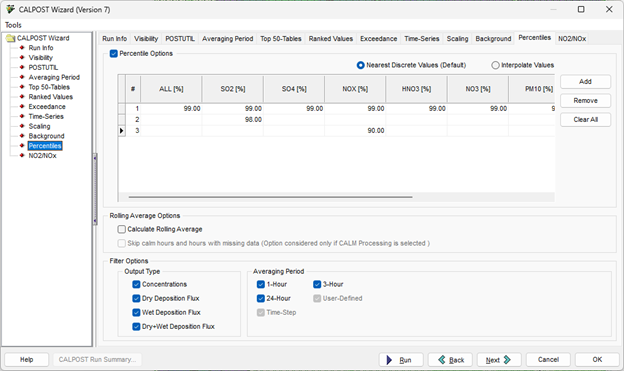The width and height of the screenshot is (624, 371).
Task: Click the Clear All button
Action: [585, 119]
